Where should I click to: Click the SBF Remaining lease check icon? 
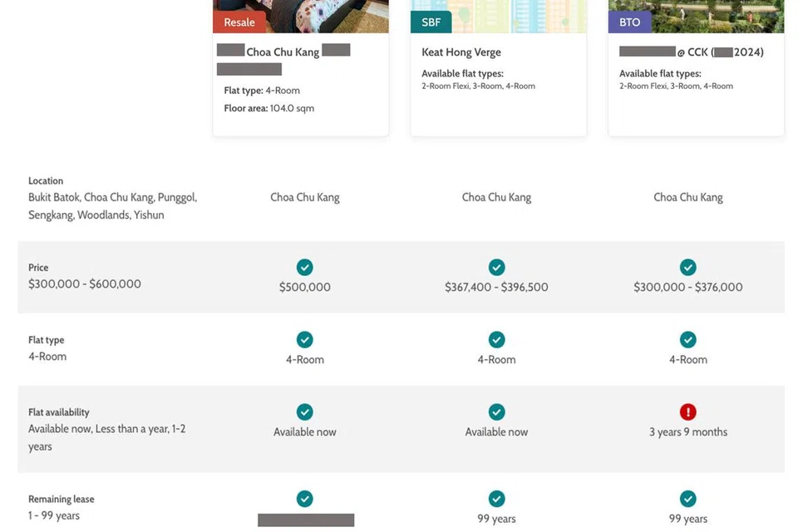pos(496,499)
